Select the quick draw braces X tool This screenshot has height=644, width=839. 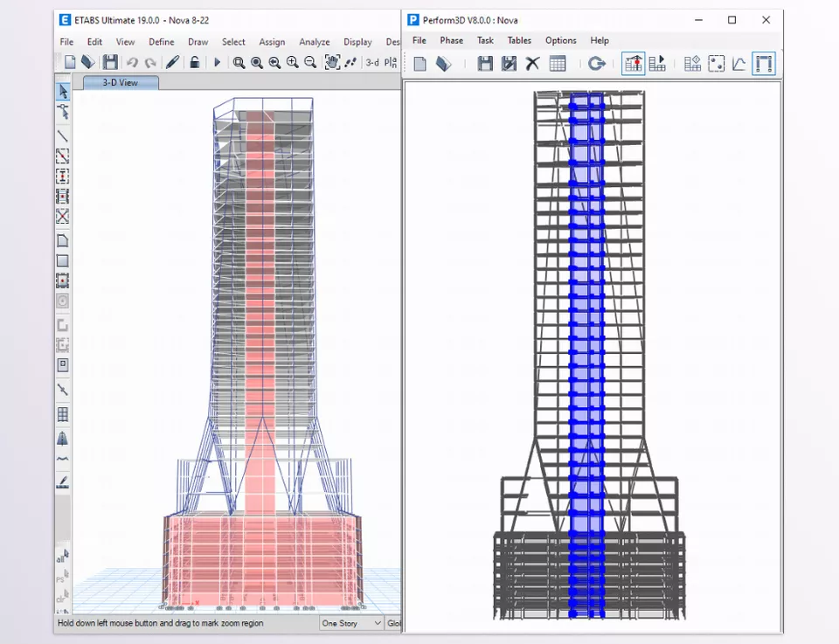(63, 216)
